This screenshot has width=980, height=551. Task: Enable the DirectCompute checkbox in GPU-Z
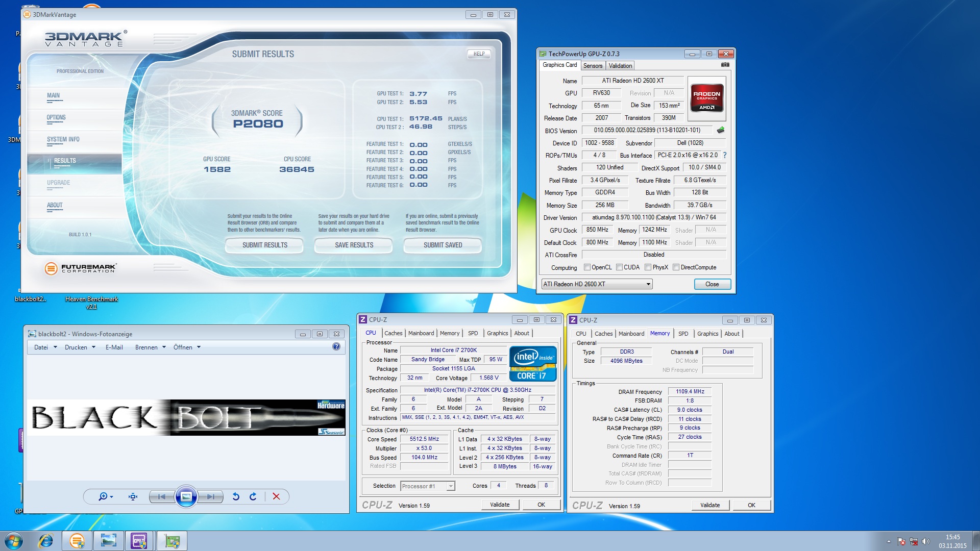676,267
